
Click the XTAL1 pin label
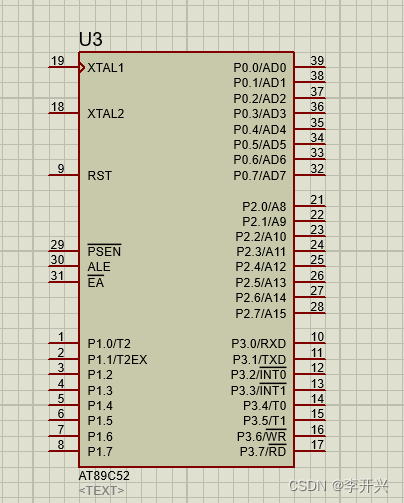[x=105, y=68]
